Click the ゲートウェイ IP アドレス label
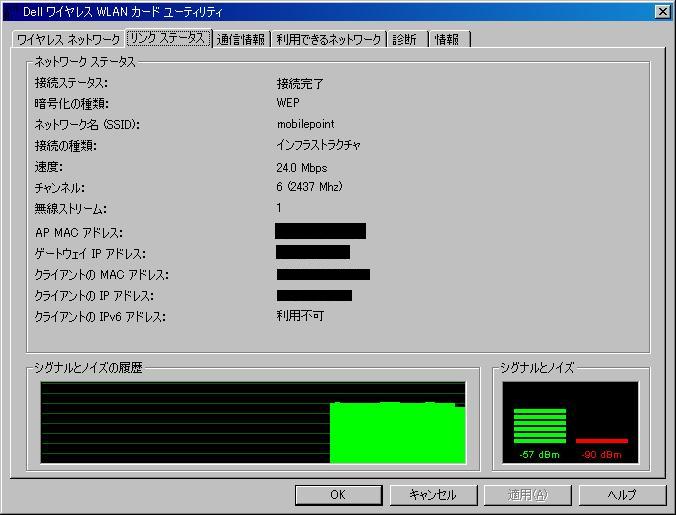The height and width of the screenshot is (515, 676). click(90, 254)
